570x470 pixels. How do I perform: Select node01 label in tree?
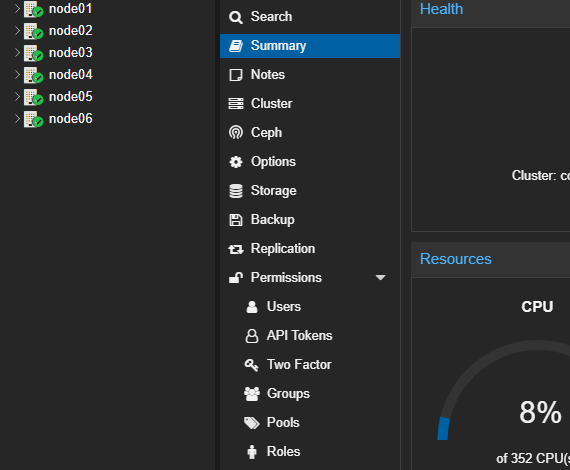(x=71, y=9)
